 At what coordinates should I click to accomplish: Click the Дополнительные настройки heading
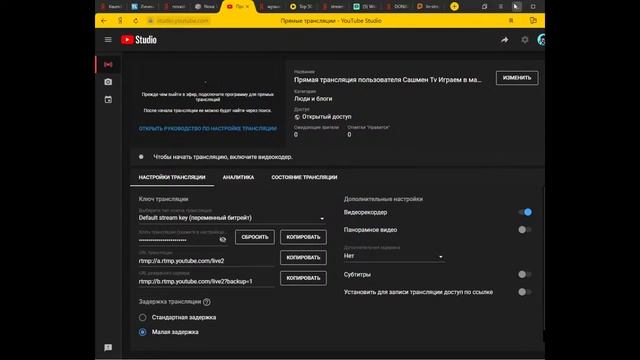point(383,199)
